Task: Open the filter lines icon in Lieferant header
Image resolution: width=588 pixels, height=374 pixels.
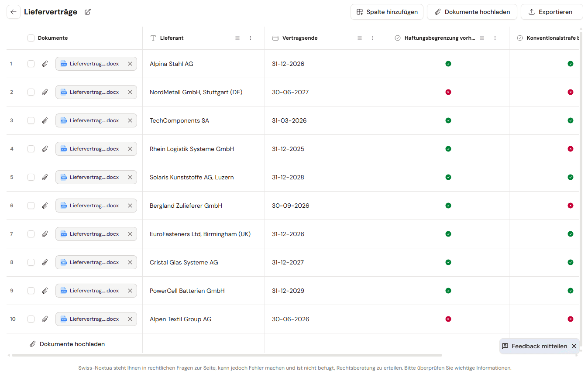Action: click(x=237, y=38)
